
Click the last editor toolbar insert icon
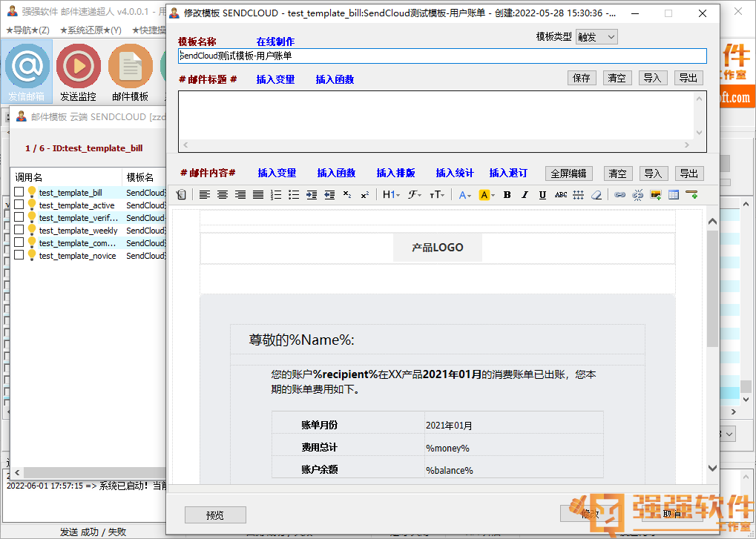tap(691, 194)
